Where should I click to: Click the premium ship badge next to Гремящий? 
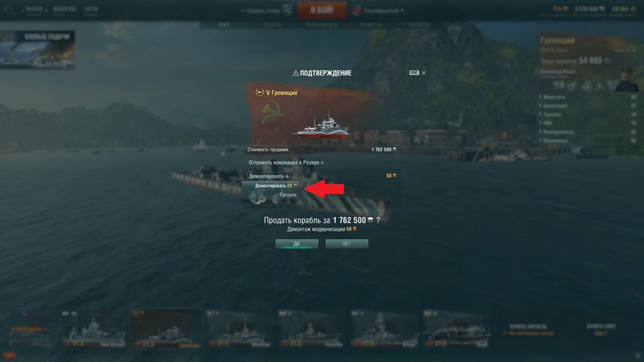coord(260,93)
